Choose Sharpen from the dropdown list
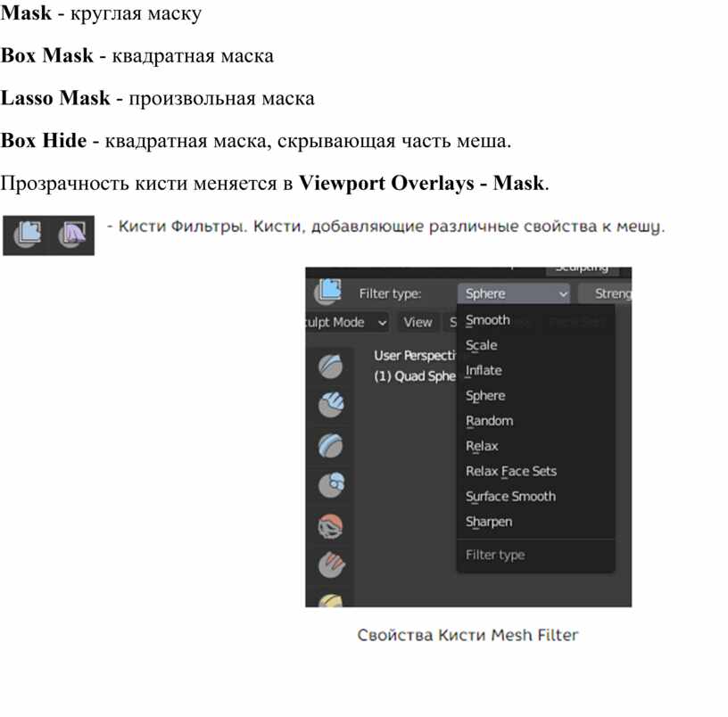Viewport: 728px width, 717px height. [489, 522]
